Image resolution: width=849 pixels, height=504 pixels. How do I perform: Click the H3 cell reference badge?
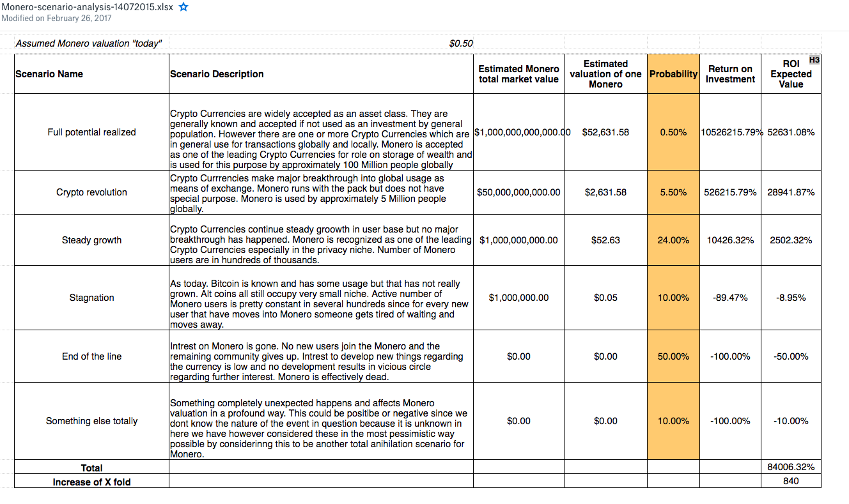click(x=814, y=59)
